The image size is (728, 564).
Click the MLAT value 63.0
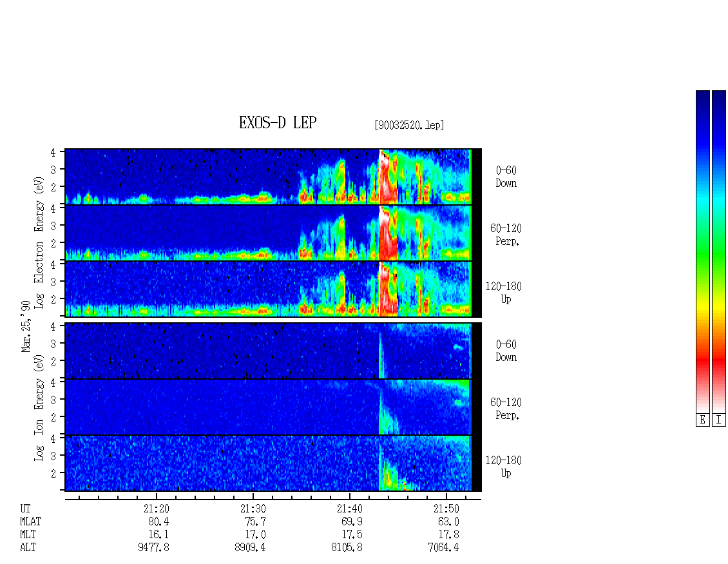tap(448, 521)
